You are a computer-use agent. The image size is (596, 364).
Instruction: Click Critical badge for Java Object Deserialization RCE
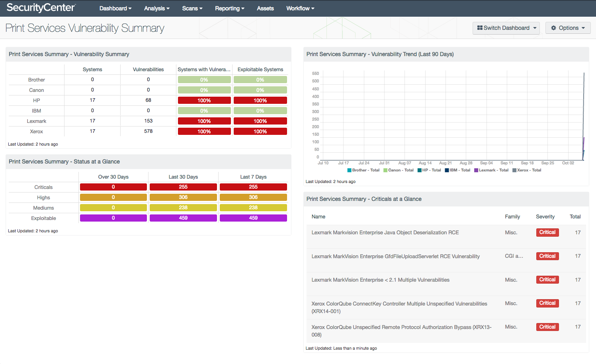tap(547, 232)
